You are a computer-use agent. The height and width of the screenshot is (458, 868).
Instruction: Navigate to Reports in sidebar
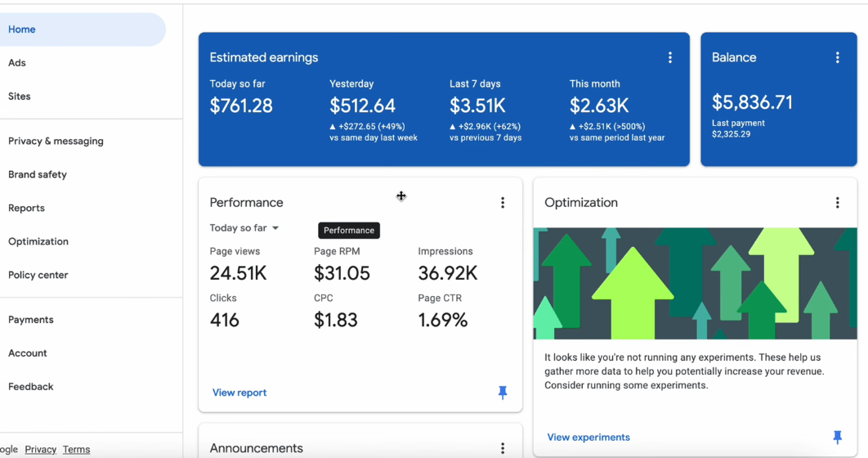(27, 209)
